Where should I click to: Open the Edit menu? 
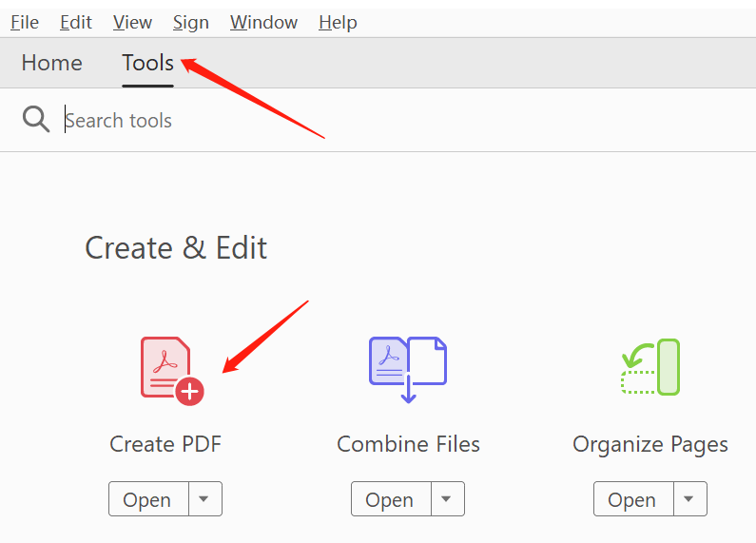click(76, 22)
